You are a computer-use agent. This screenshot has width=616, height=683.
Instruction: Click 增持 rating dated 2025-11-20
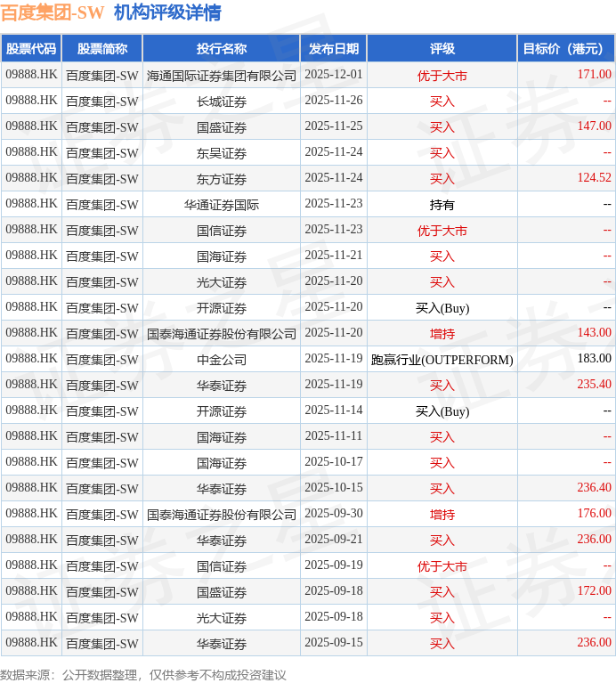tap(442, 334)
